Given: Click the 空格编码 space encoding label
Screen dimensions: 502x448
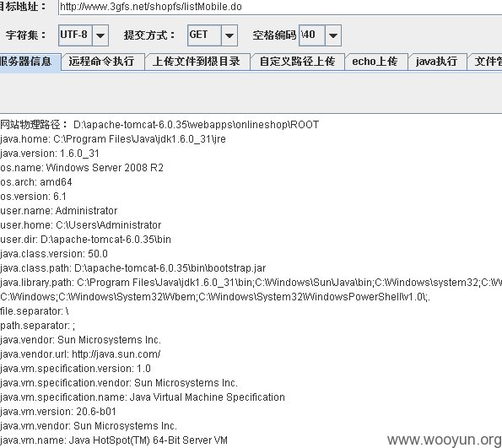Looking at the screenshot, I should (x=274, y=35).
